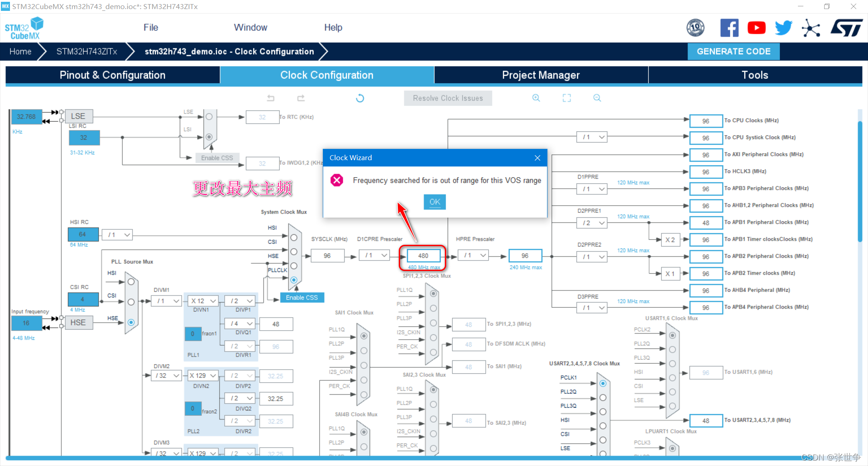Generate code for the project
Screen dimensions: 868x466
pos(733,52)
